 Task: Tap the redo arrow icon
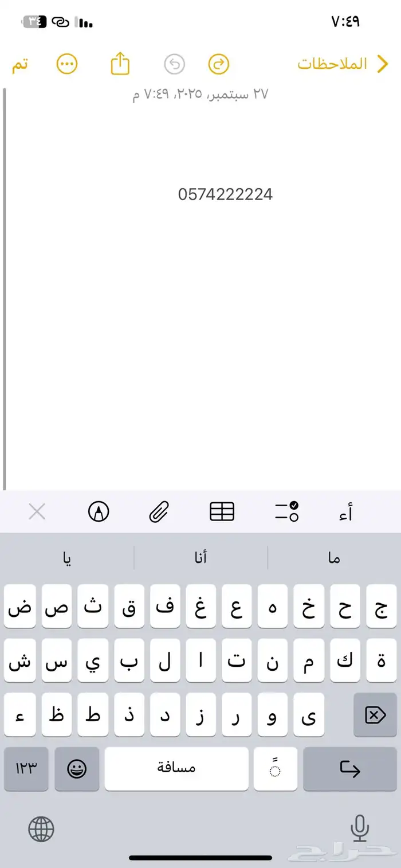[x=218, y=64]
